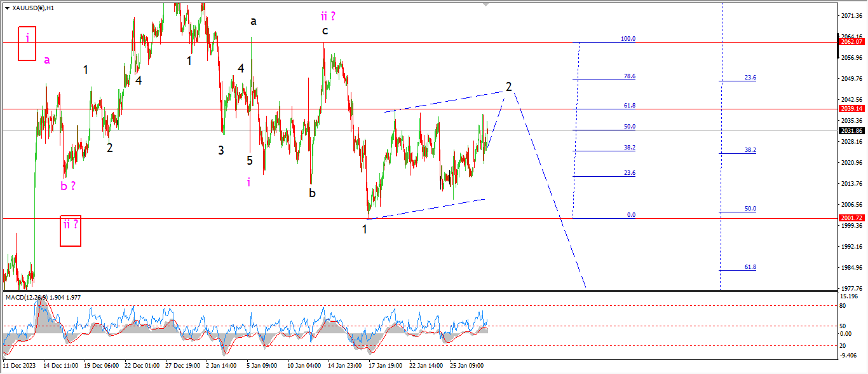Select the red 2001.72 price tag
Viewport: 868px width, 374px height.
click(851, 218)
